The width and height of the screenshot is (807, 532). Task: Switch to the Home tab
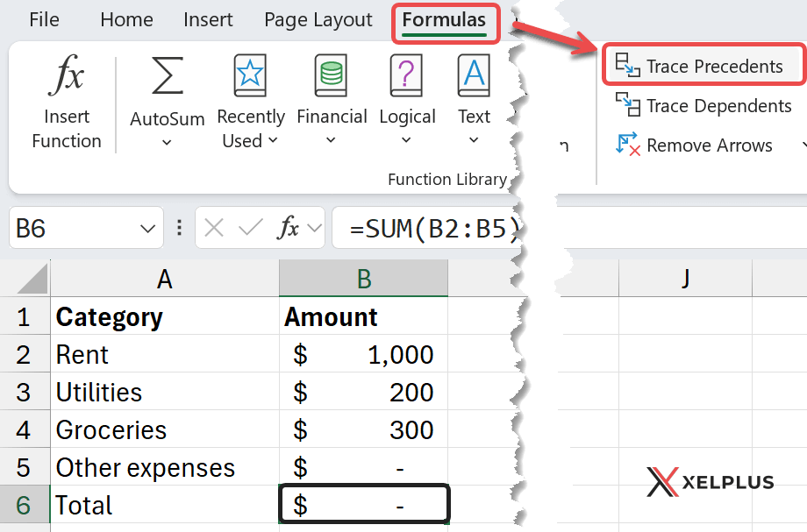tap(126, 19)
